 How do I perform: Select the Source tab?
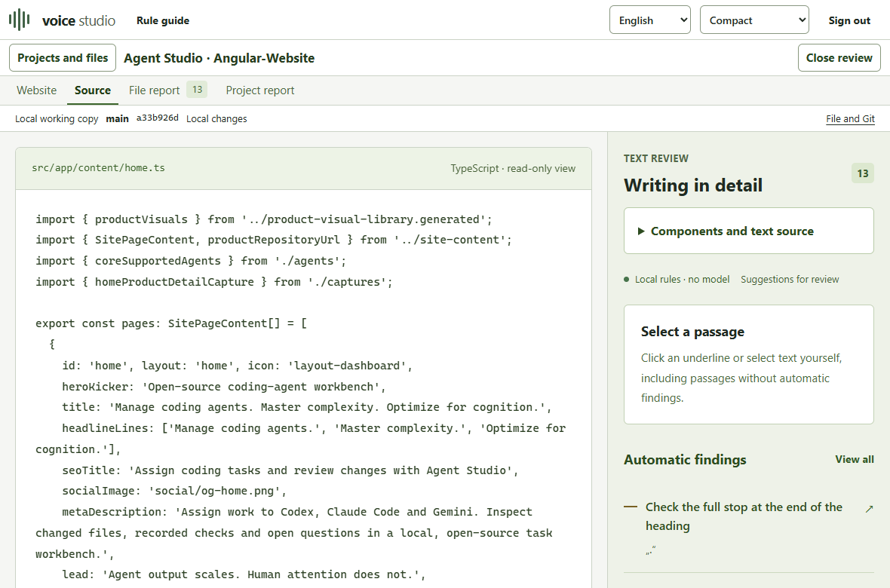pos(93,90)
